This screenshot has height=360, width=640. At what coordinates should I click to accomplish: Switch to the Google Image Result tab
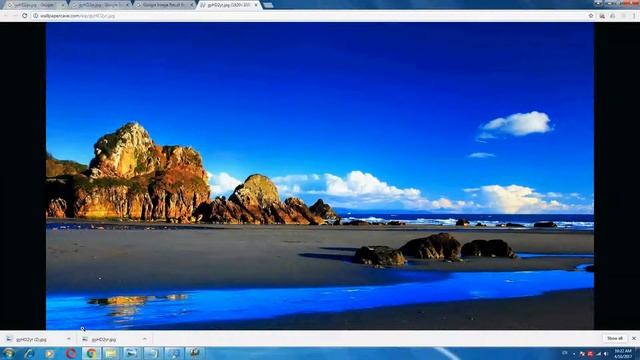163,5
